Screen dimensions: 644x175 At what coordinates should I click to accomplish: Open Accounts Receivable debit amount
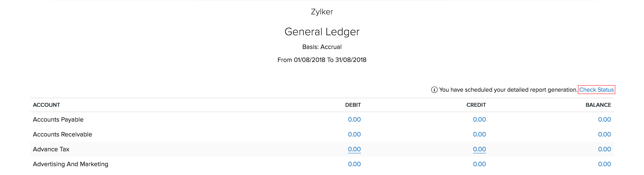[354, 134]
